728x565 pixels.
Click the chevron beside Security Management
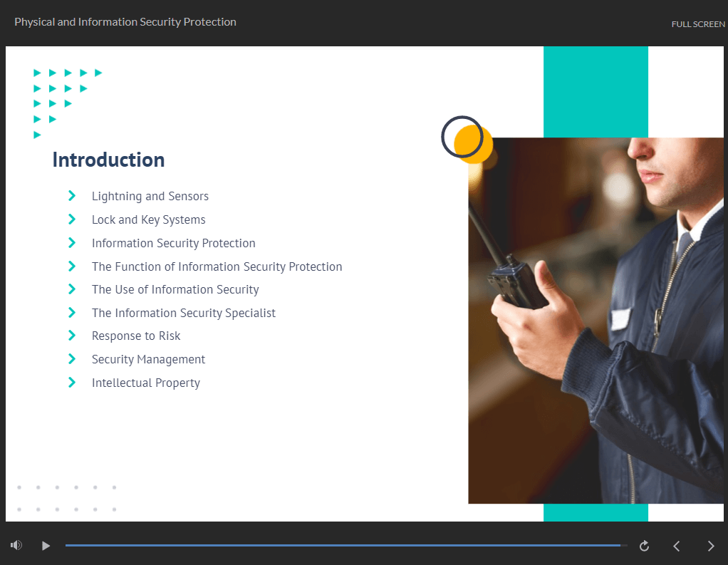click(x=71, y=358)
